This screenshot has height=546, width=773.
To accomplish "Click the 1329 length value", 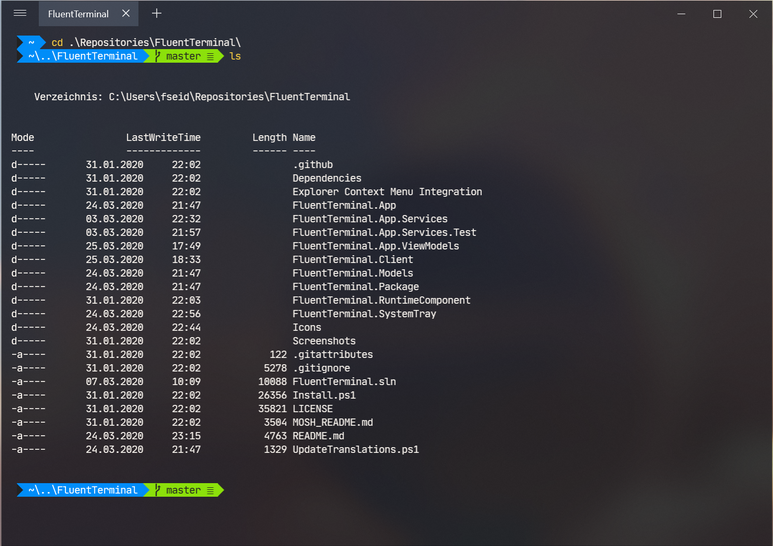I will click(x=275, y=449).
